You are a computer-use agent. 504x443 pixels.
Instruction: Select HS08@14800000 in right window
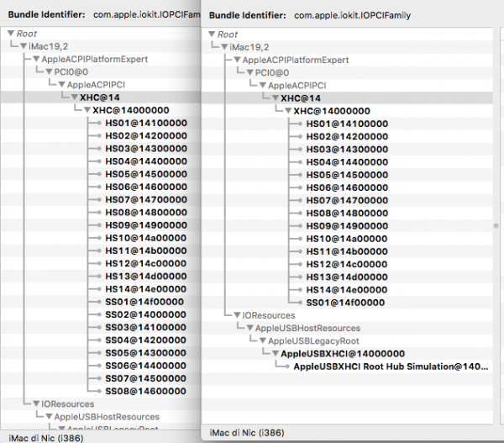coord(347,213)
